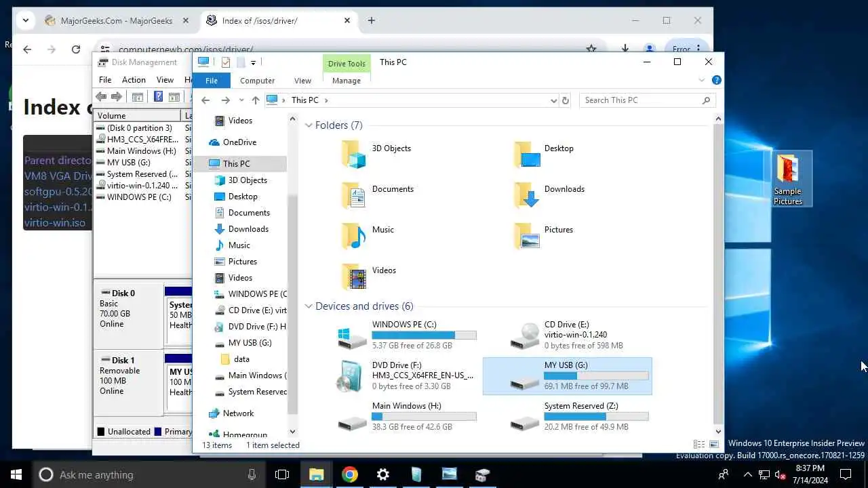This screenshot has width=868, height=488.
Task: Open Task View on the taskbar
Action: pyautogui.click(x=282, y=474)
